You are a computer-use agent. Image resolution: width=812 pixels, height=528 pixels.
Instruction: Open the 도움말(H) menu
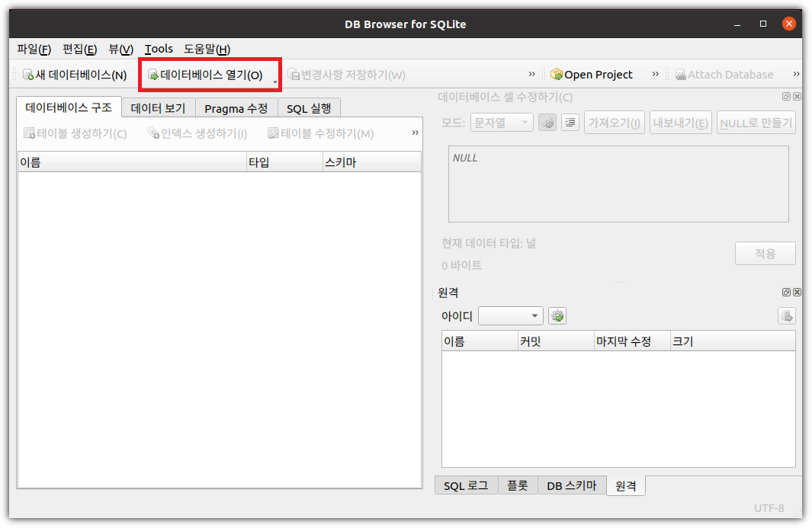(x=207, y=50)
